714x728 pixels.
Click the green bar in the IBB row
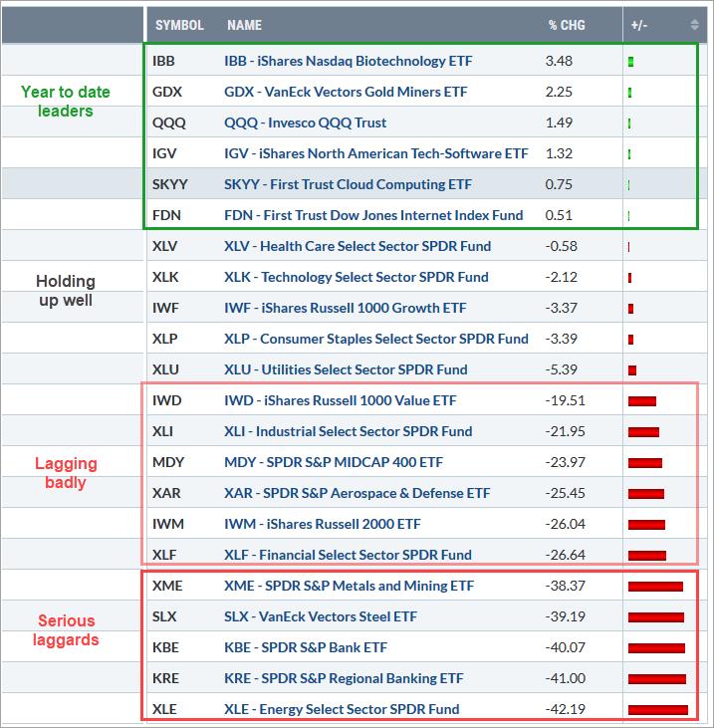click(x=631, y=63)
